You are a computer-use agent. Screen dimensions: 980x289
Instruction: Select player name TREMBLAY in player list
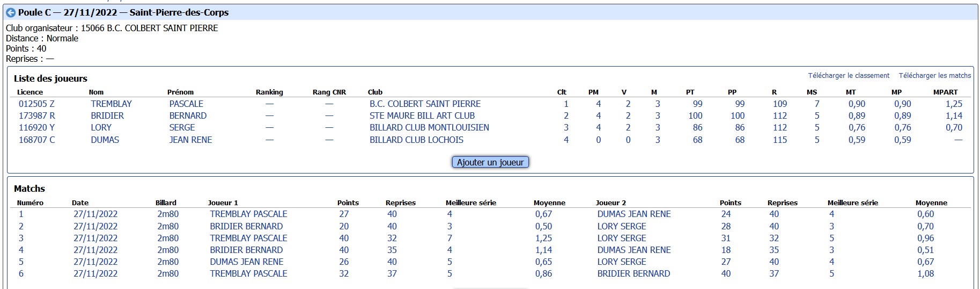111,104
